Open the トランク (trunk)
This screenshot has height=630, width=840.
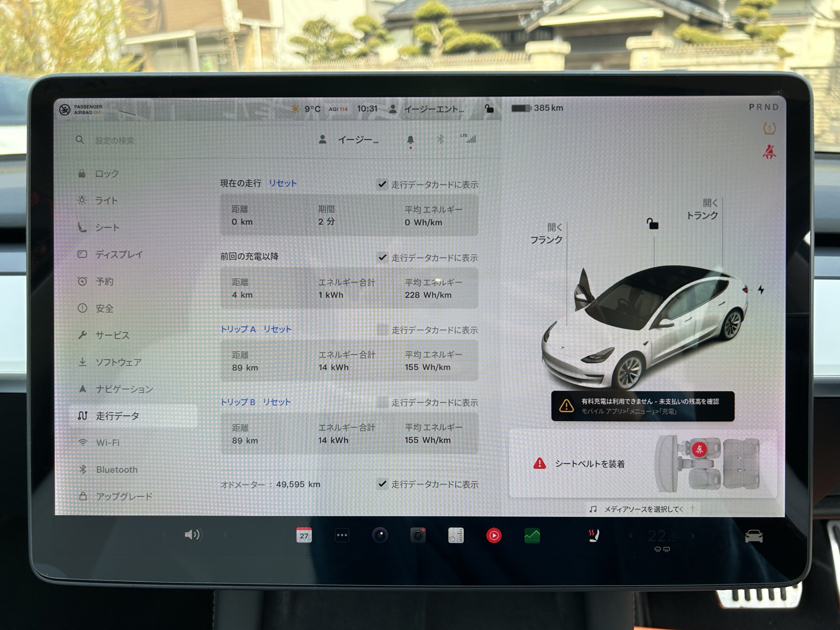click(702, 209)
